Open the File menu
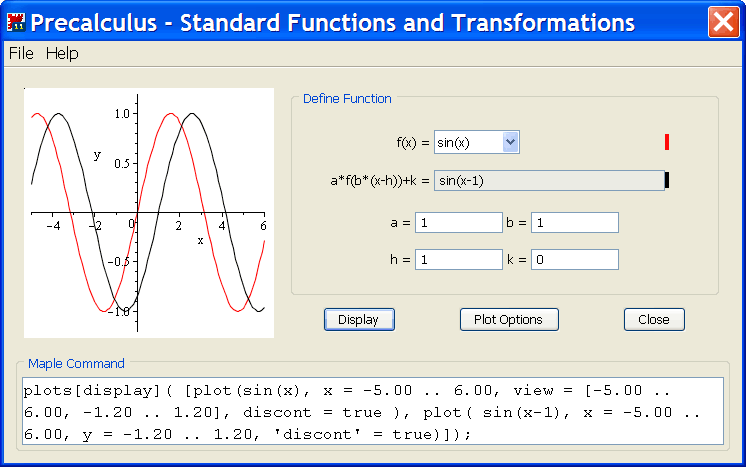Viewport: 746px width, 467px height. click(21, 54)
